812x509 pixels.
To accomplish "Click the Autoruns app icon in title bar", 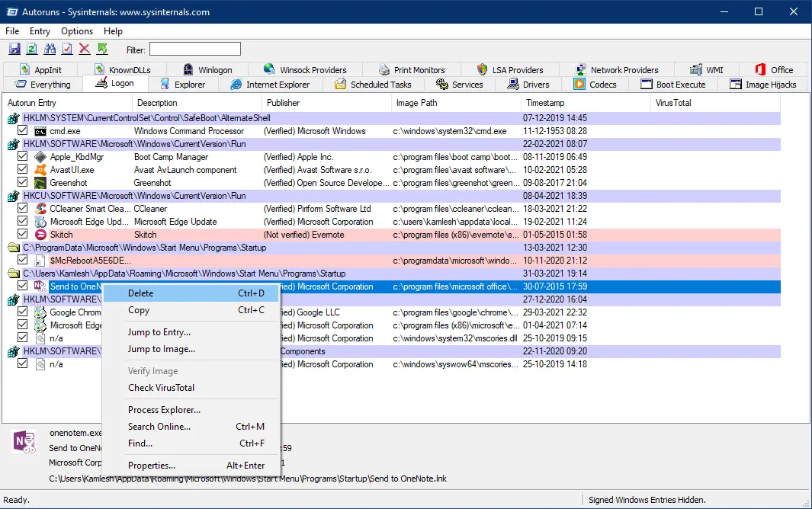I will (11, 12).
